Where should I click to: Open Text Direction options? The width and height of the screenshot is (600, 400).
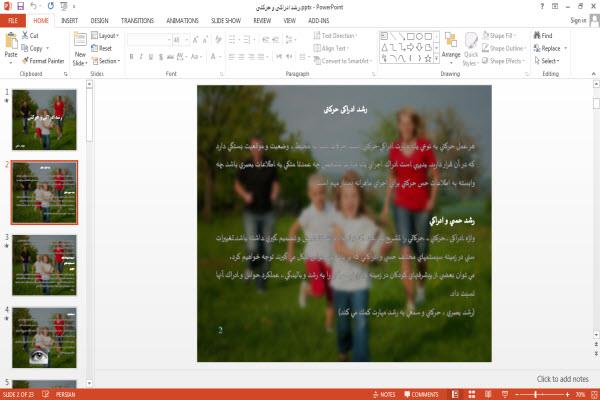click(x=335, y=36)
